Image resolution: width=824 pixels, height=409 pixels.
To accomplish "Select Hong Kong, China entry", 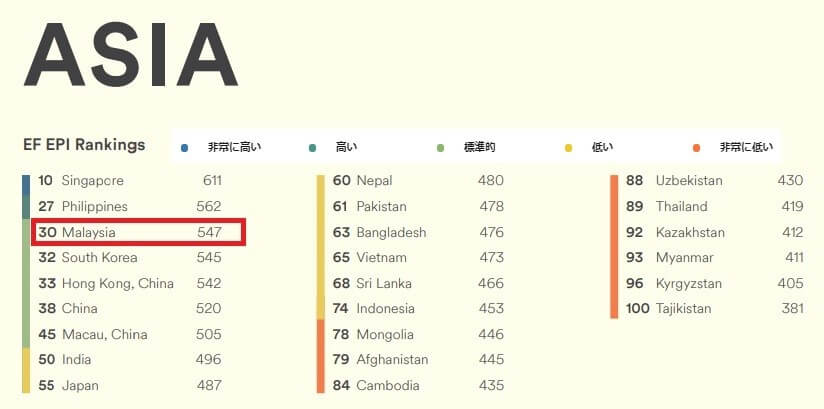I will (130, 283).
